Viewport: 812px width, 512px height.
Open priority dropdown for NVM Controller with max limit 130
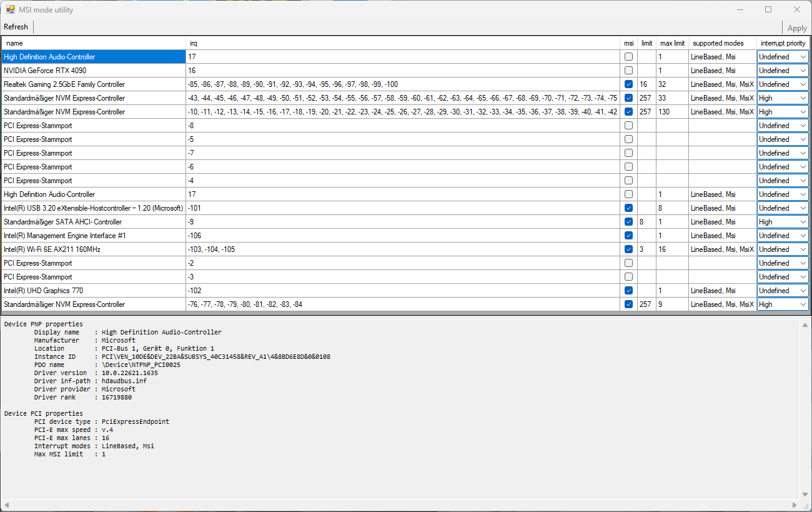point(783,112)
